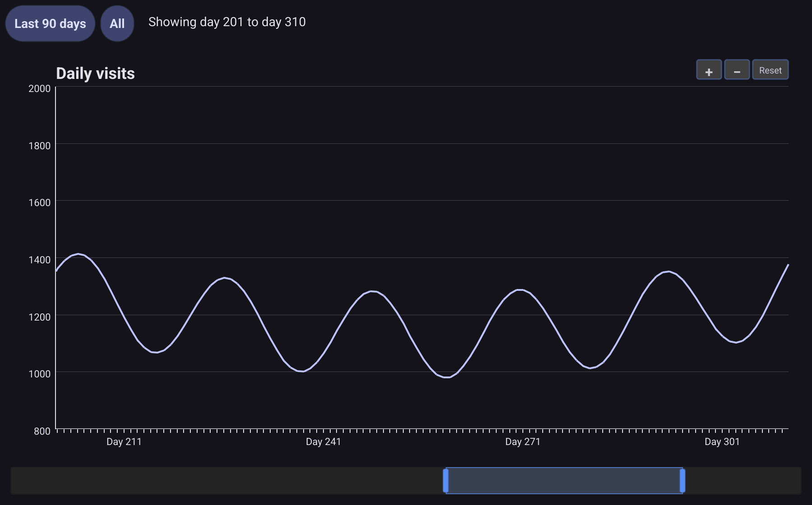This screenshot has width=812, height=505.
Task: Click the plus zoom-in button
Action: coord(709,70)
